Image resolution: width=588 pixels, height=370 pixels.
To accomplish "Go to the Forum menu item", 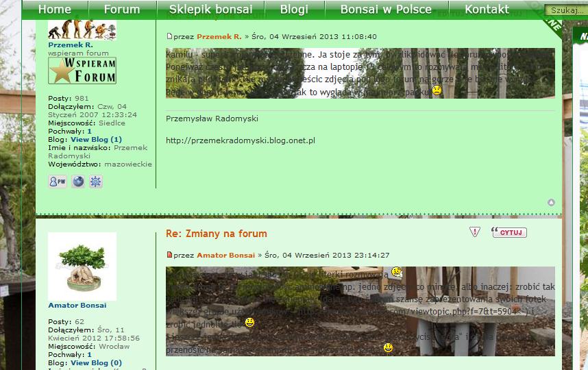I will point(122,10).
